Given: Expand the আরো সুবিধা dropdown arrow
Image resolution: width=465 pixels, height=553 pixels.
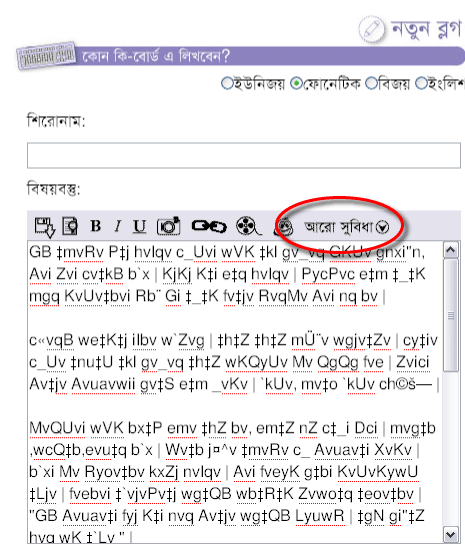Looking at the screenshot, I should pyautogui.click(x=382, y=227).
